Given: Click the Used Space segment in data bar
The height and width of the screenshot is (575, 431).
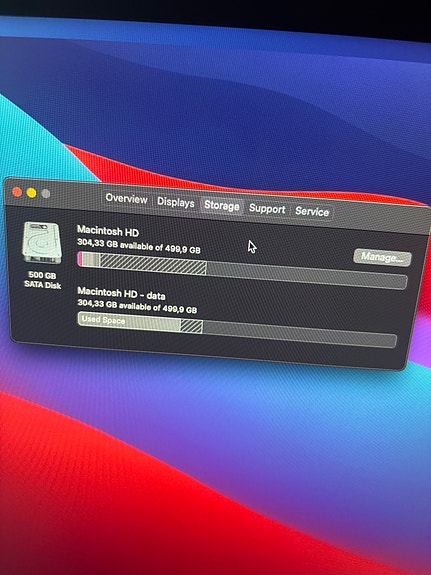Looking at the screenshot, I should point(129,323).
